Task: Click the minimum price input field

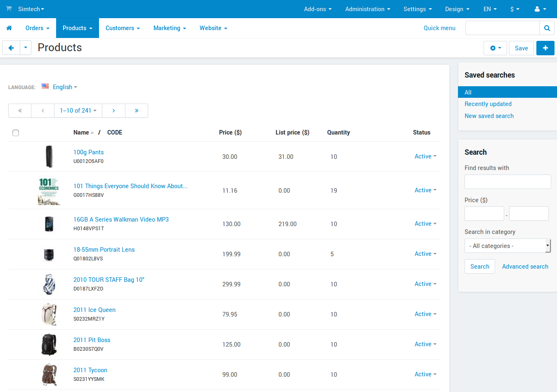Action: click(484, 214)
